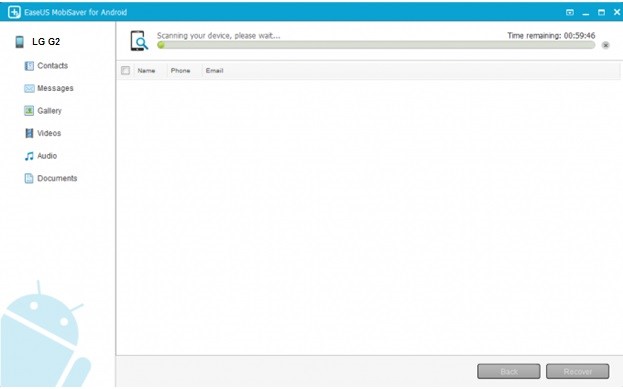
Task: Click the Recover button
Action: (x=578, y=372)
